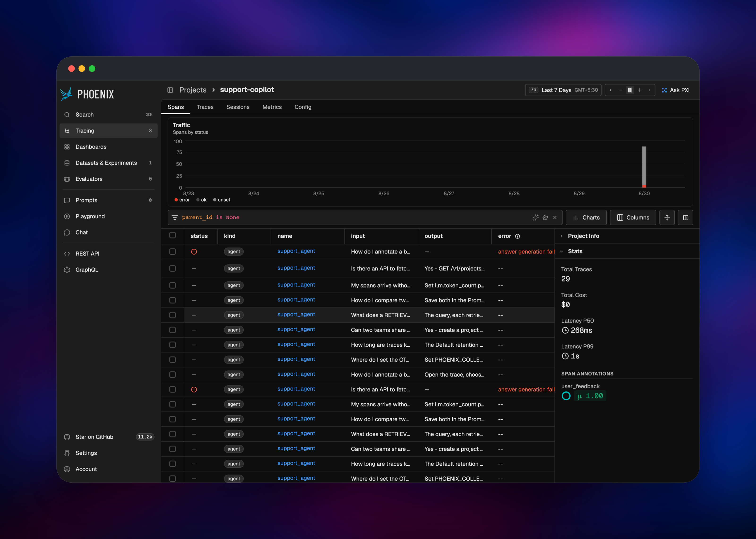Click the user_feedback annotation score badge
This screenshot has width=756, height=539.
click(590, 396)
